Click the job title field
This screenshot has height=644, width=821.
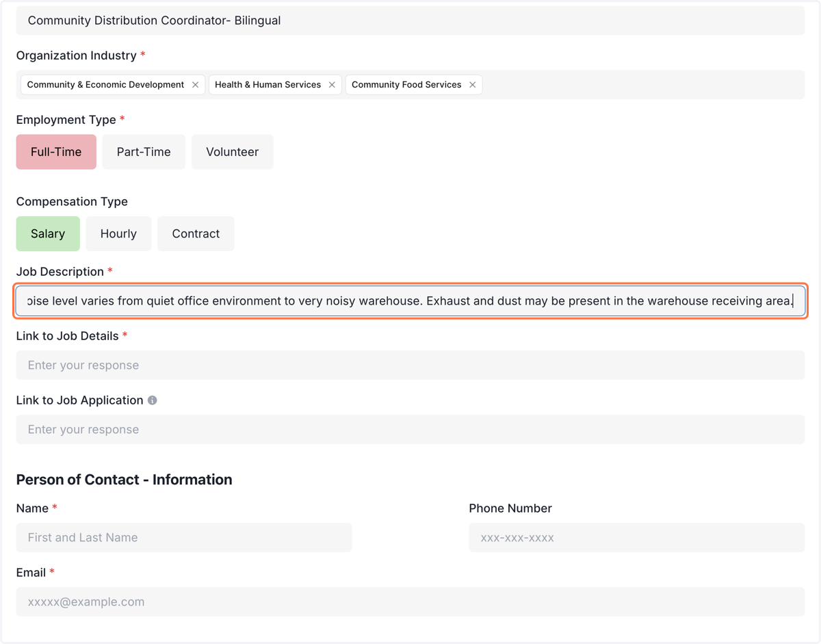pos(410,21)
